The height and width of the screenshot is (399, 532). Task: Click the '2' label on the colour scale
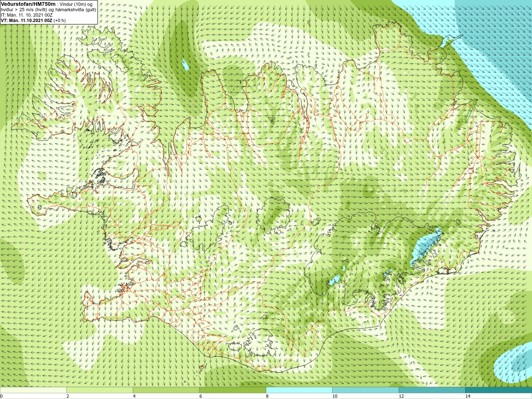coord(68,396)
